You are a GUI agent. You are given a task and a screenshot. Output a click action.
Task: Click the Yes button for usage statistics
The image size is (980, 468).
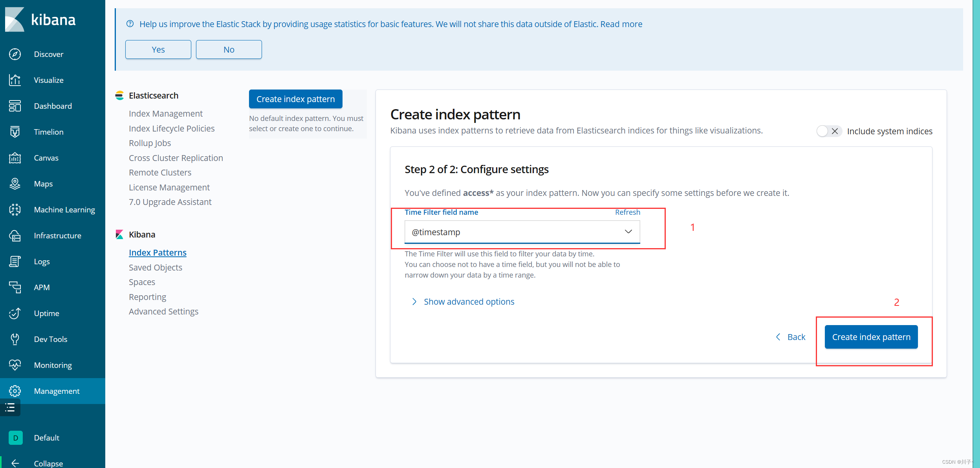point(158,49)
